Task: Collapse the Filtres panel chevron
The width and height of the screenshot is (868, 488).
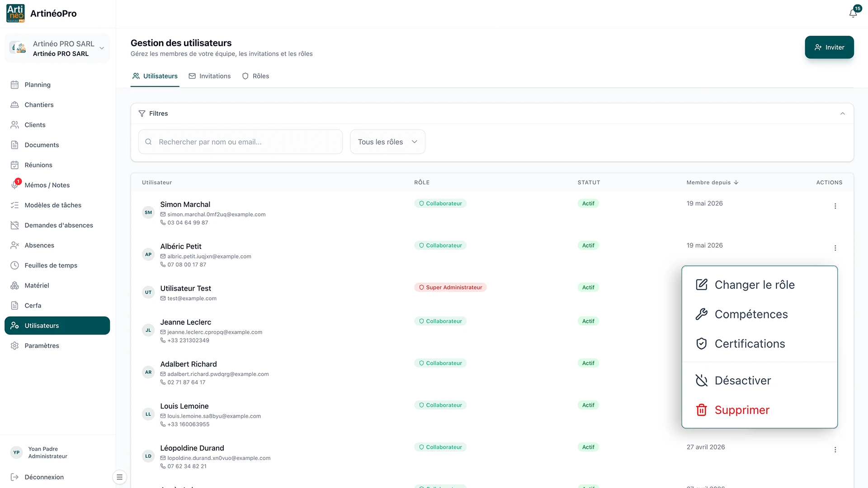Action: pyautogui.click(x=843, y=113)
